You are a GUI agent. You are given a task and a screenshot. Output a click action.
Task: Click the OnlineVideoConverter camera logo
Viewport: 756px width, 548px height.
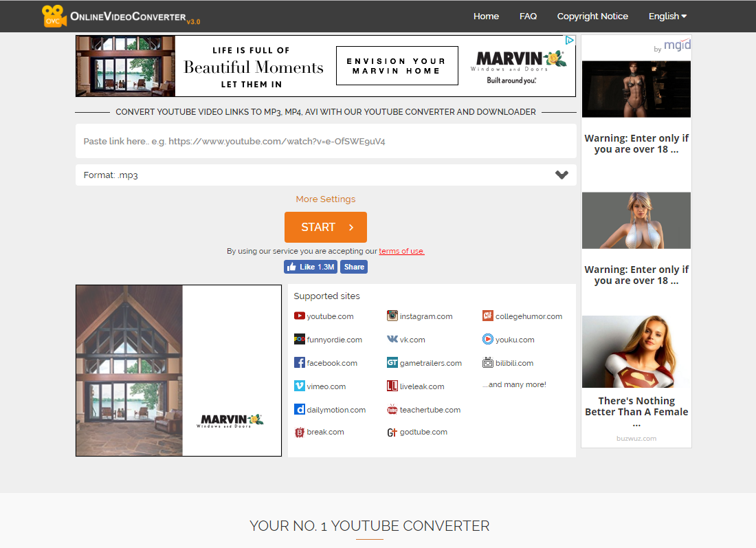pyautogui.click(x=54, y=16)
